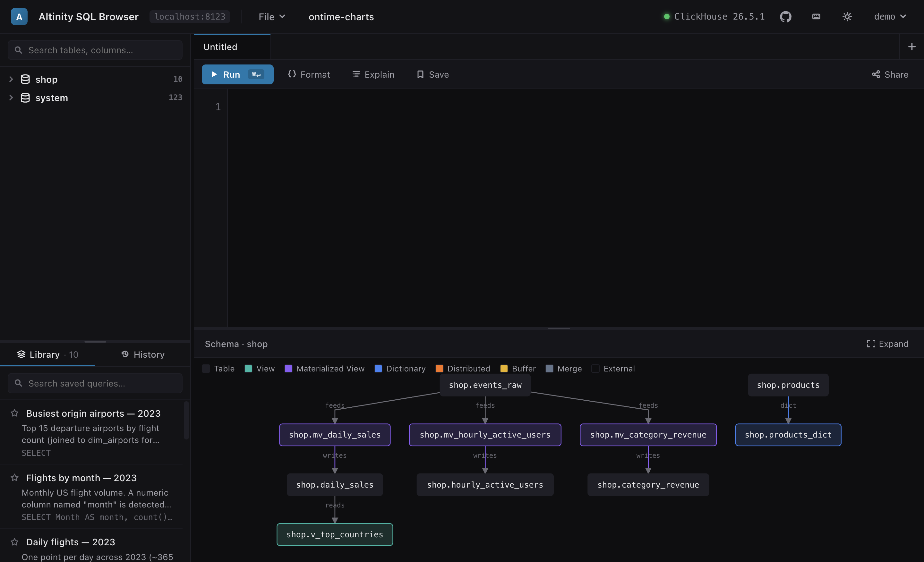Screen dimensions: 924x562
Task: Click the Altinity 'A' logo icon
Action: [19, 16]
